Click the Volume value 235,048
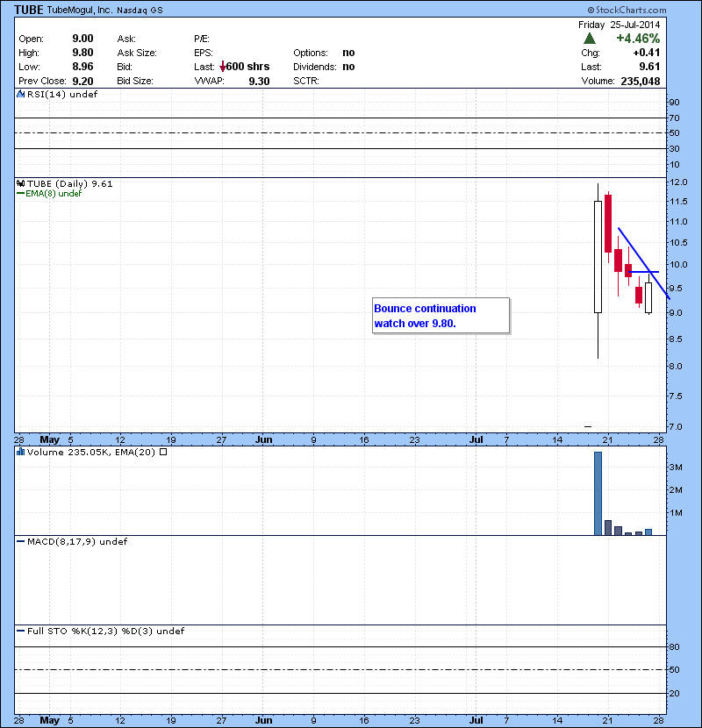 click(x=641, y=82)
